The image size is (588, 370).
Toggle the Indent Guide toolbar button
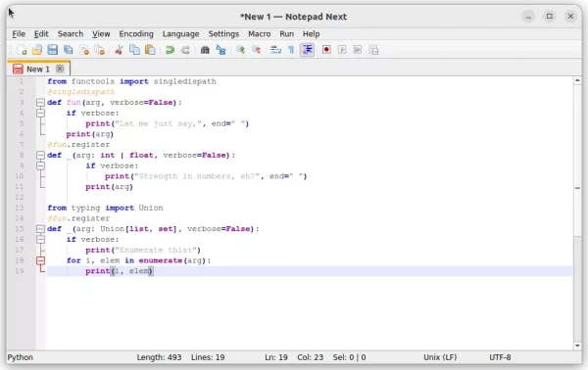pyautogui.click(x=307, y=50)
